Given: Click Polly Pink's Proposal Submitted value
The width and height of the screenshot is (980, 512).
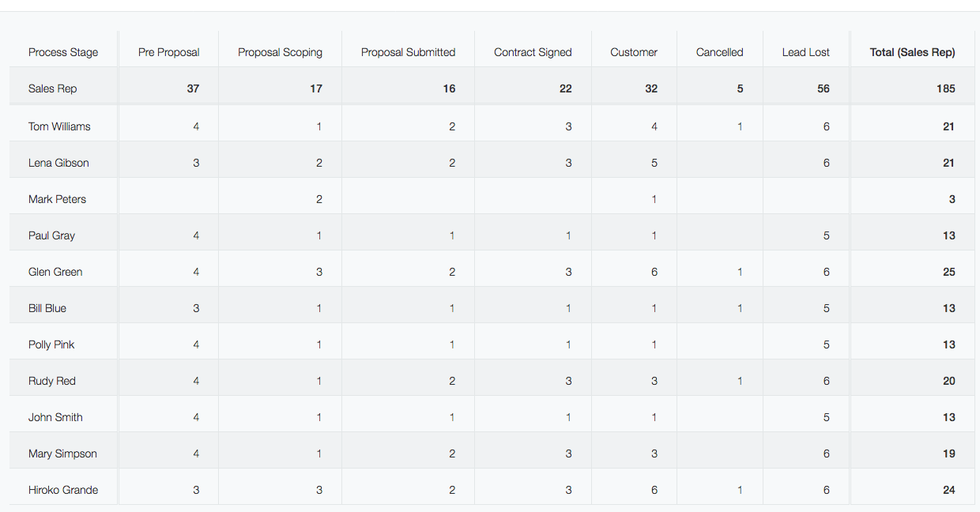Looking at the screenshot, I should click(x=452, y=344).
